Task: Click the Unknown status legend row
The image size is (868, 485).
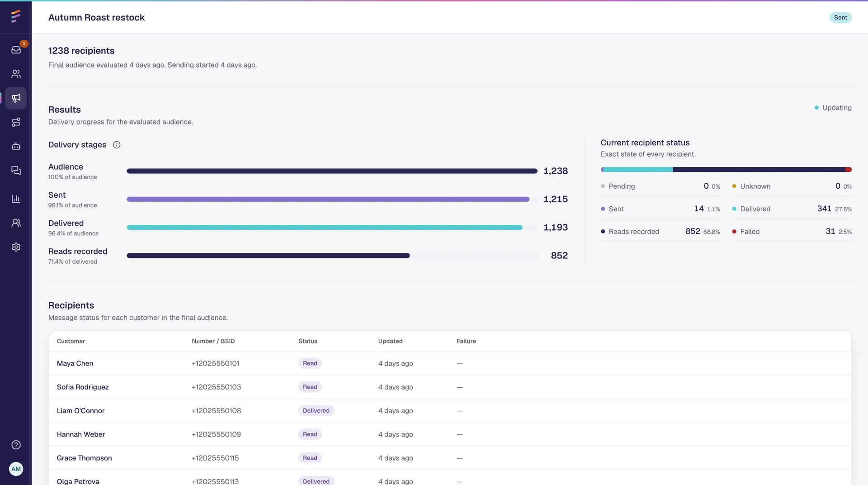Action: (792, 186)
